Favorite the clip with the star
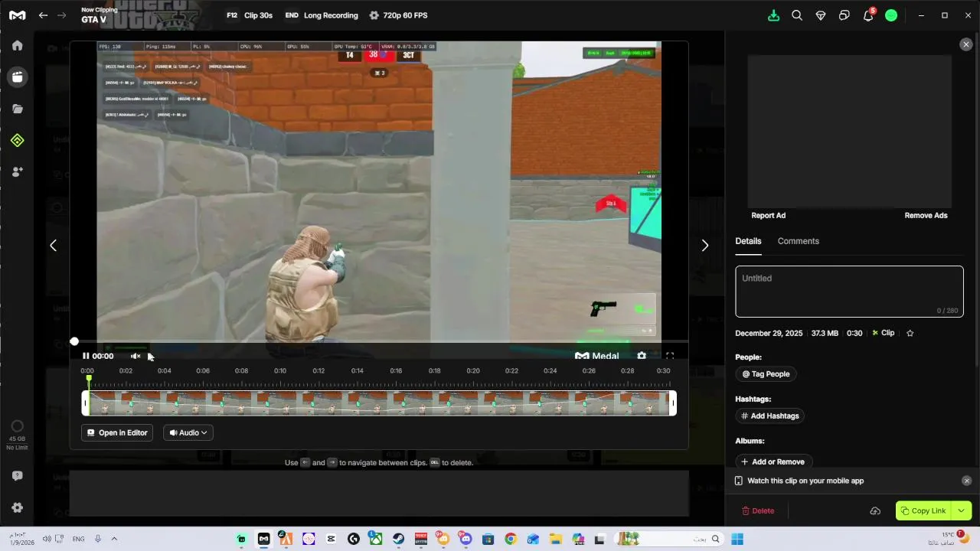 click(910, 333)
